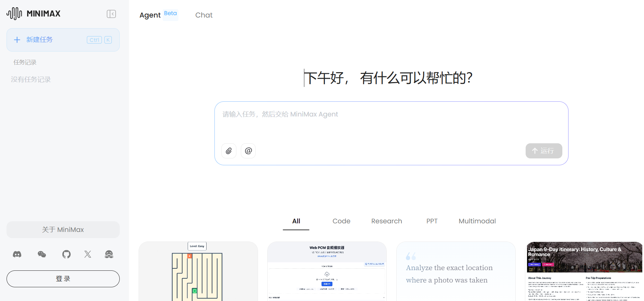The image size is (644, 301).
Task: Select the PPT category tab
Action: pyautogui.click(x=432, y=221)
